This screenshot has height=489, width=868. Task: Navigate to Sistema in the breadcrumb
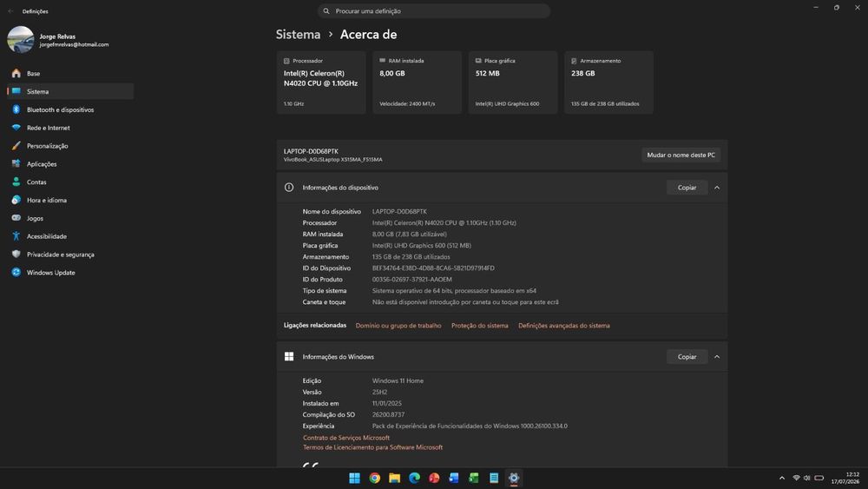coord(299,35)
